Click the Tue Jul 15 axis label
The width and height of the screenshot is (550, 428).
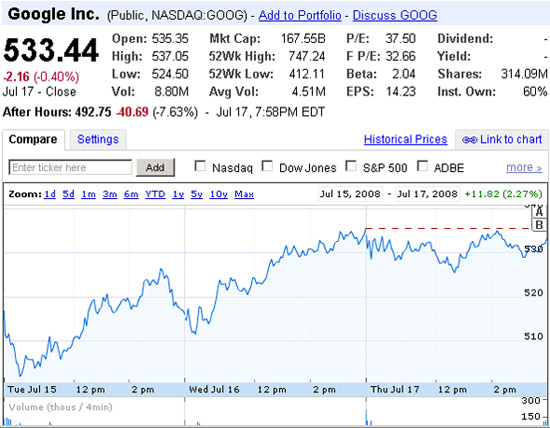click(x=32, y=389)
